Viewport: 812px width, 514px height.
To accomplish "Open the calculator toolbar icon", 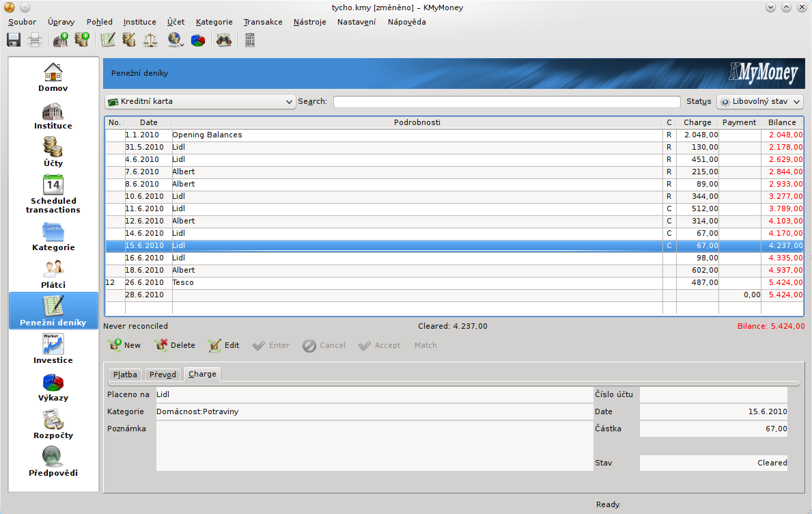I will click(249, 40).
